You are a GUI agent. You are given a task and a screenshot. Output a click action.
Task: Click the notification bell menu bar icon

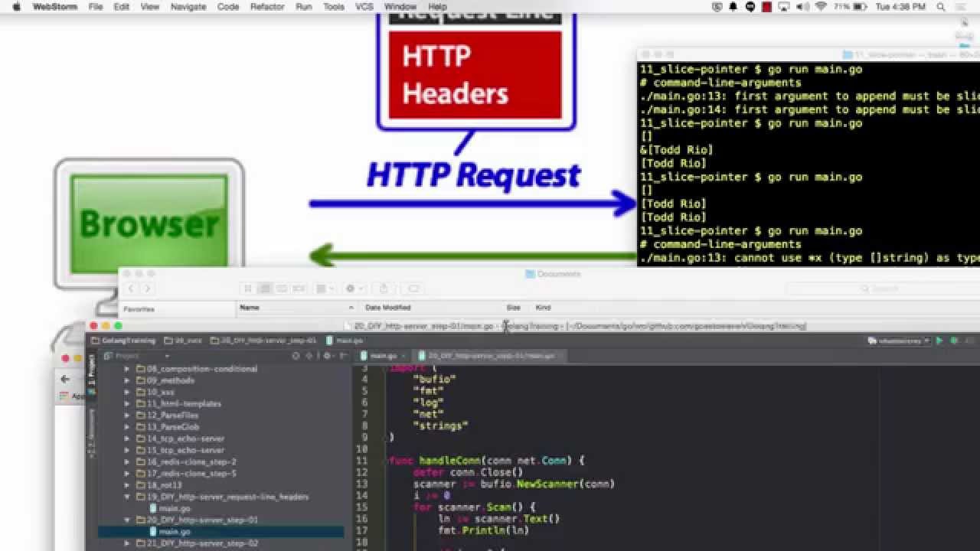coord(733,7)
